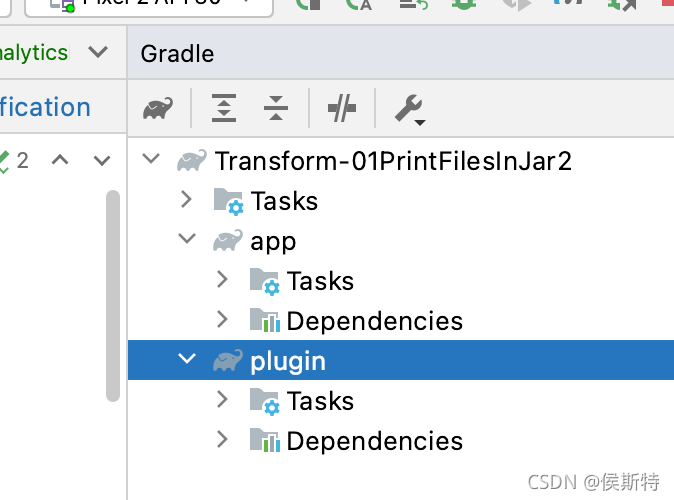Screen dimensions: 674x500
Task: Select Tasks row under app
Action: coord(401,280)
